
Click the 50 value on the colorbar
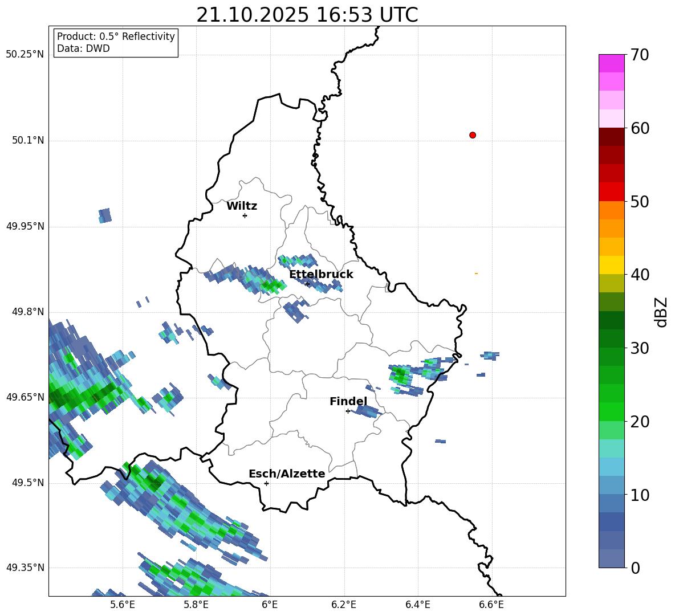(x=640, y=201)
